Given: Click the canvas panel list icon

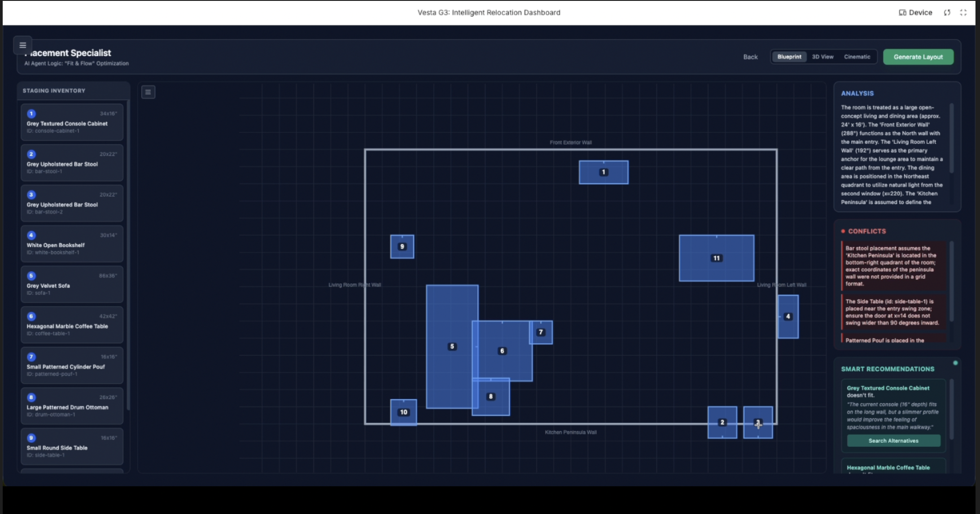Looking at the screenshot, I should point(148,92).
